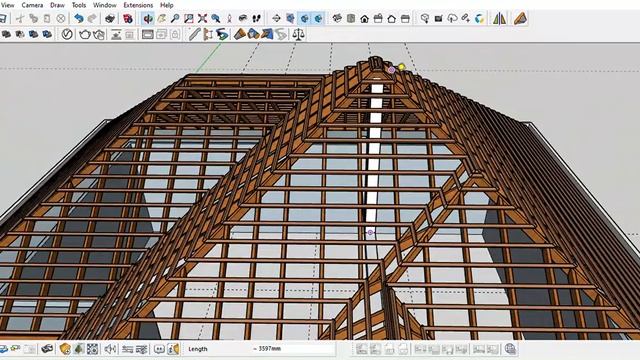Select the Position Camera tool
The image size is (640, 360).
click(x=229, y=18)
